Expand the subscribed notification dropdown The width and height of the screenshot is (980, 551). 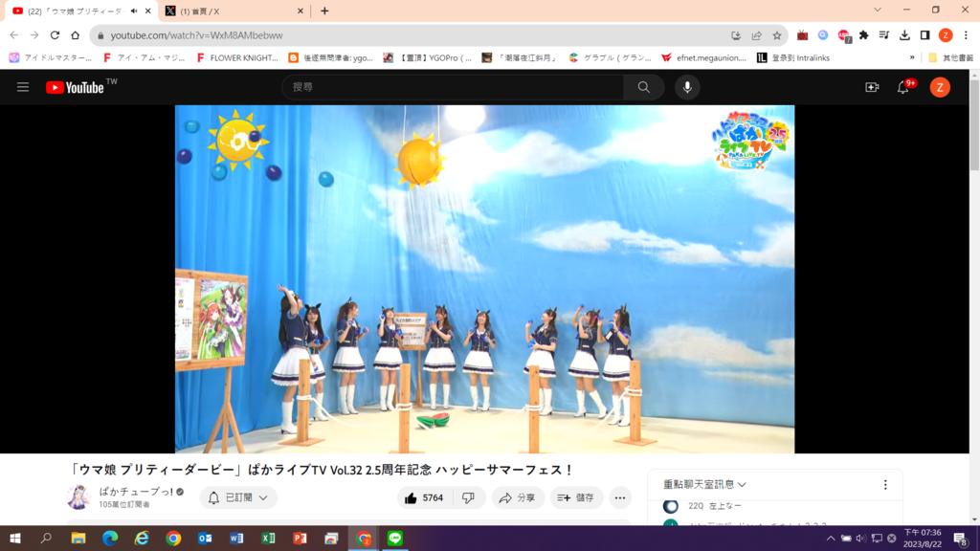tap(238, 497)
